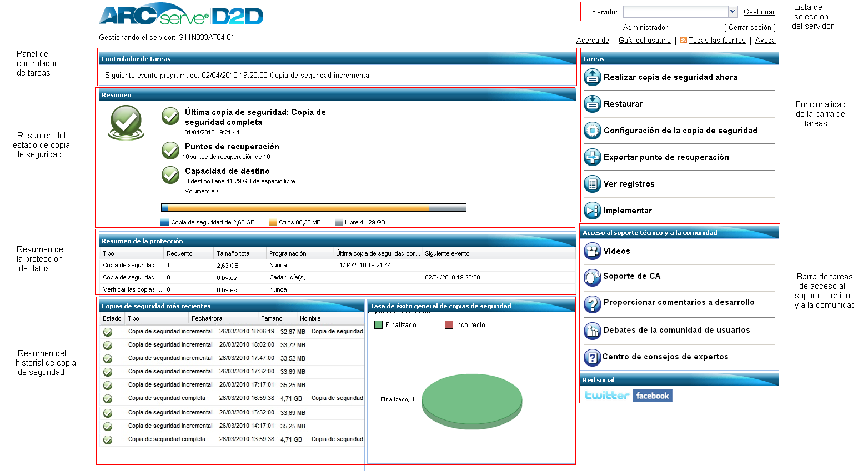Click the Verificar las copias row
The height and width of the screenshot is (475, 868).
click(338, 289)
